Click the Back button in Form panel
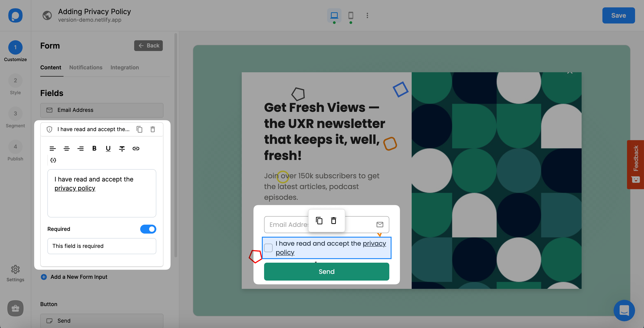This screenshot has height=328, width=644. tap(148, 45)
